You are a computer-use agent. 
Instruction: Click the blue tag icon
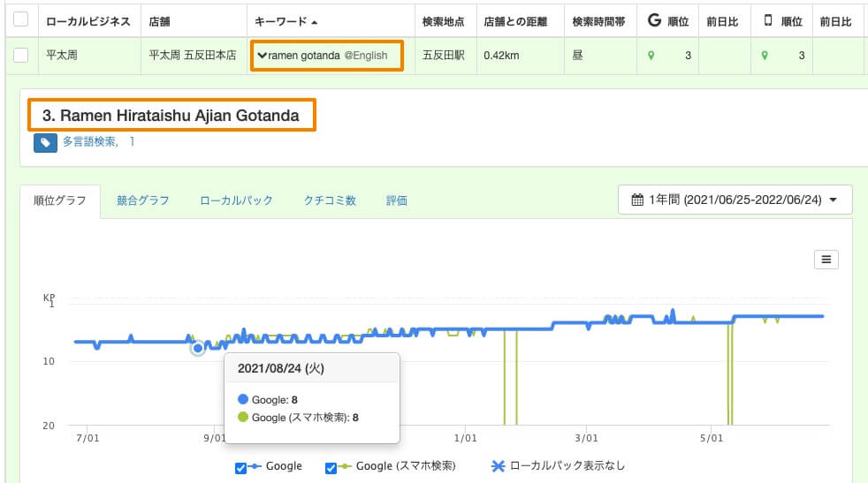pos(45,143)
